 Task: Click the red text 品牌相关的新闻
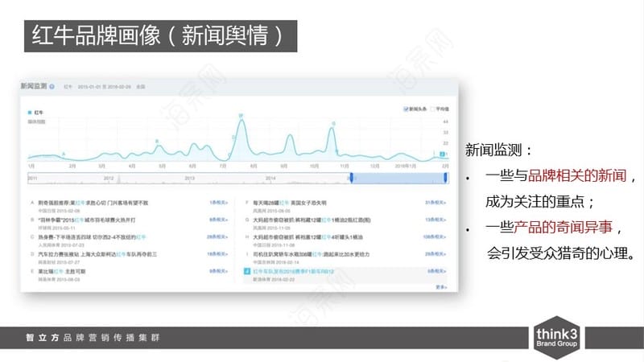pos(577,175)
